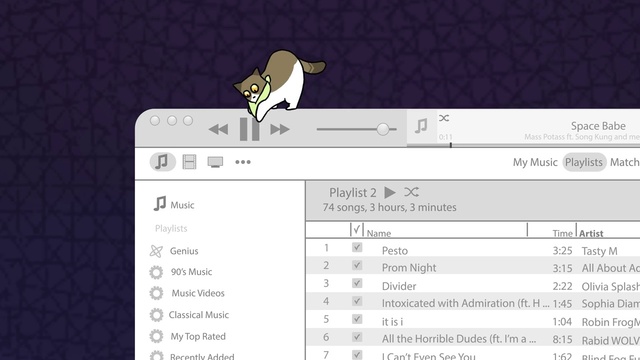
Task: Play Playlist 2 with the play arrow
Action: coord(390,192)
